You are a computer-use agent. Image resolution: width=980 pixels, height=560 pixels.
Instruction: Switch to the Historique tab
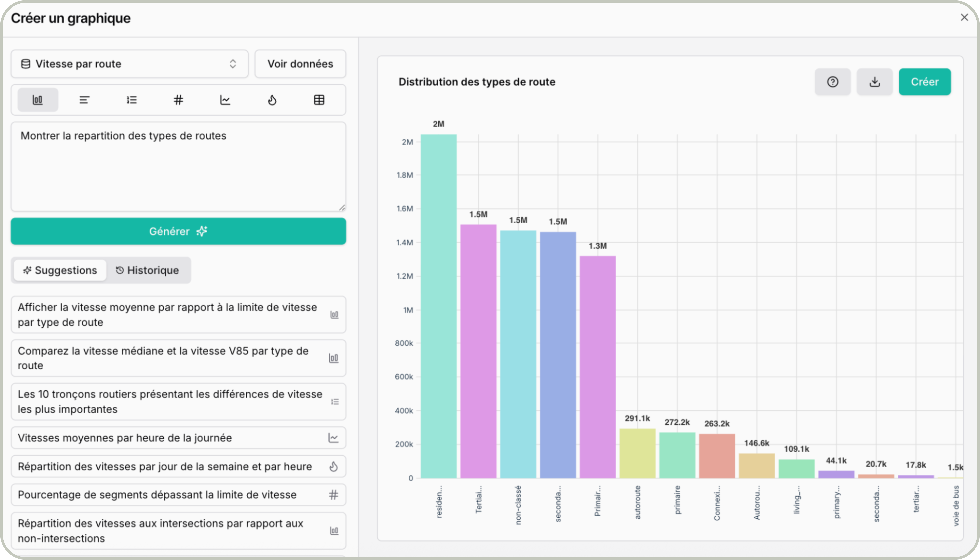[x=148, y=270]
